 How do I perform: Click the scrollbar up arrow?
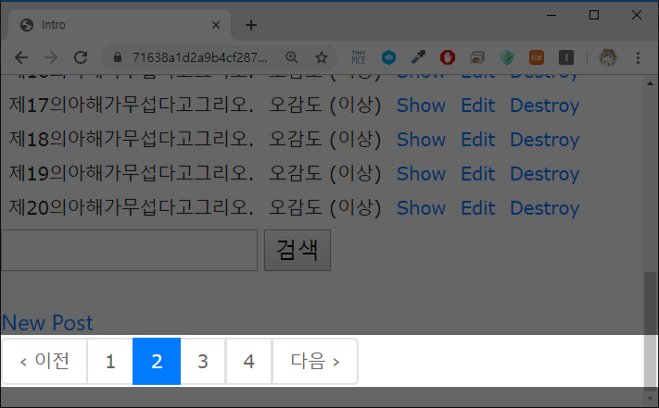[x=650, y=84]
